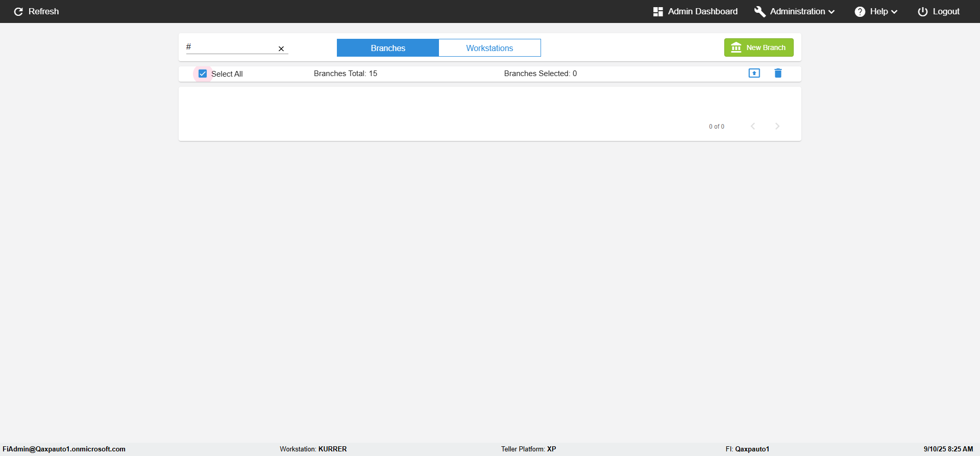This screenshot has width=980, height=456.
Task: Click the 0 of 0 pagination text
Action: click(x=717, y=127)
